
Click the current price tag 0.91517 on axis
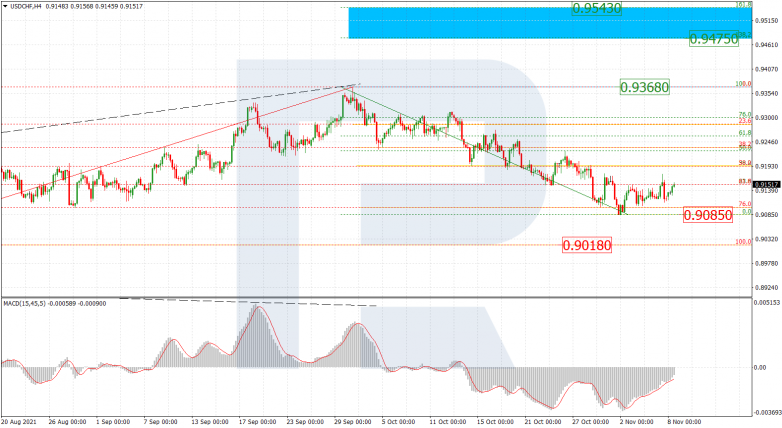tap(767, 185)
